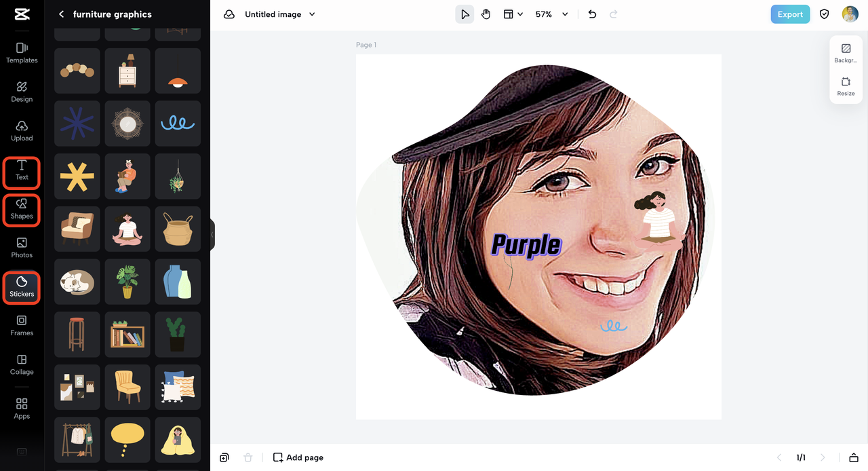Open the Frames panel
The height and width of the screenshot is (471, 868).
[x=22, y=326]
